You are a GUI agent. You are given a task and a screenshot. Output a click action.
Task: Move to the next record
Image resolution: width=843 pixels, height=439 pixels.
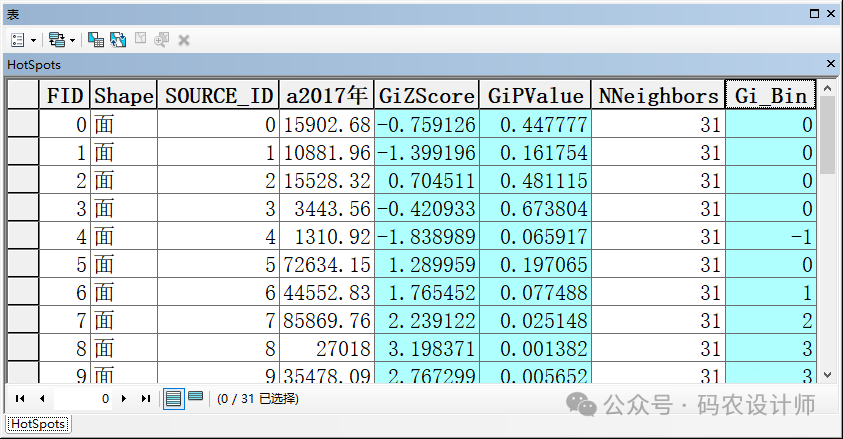123,398
